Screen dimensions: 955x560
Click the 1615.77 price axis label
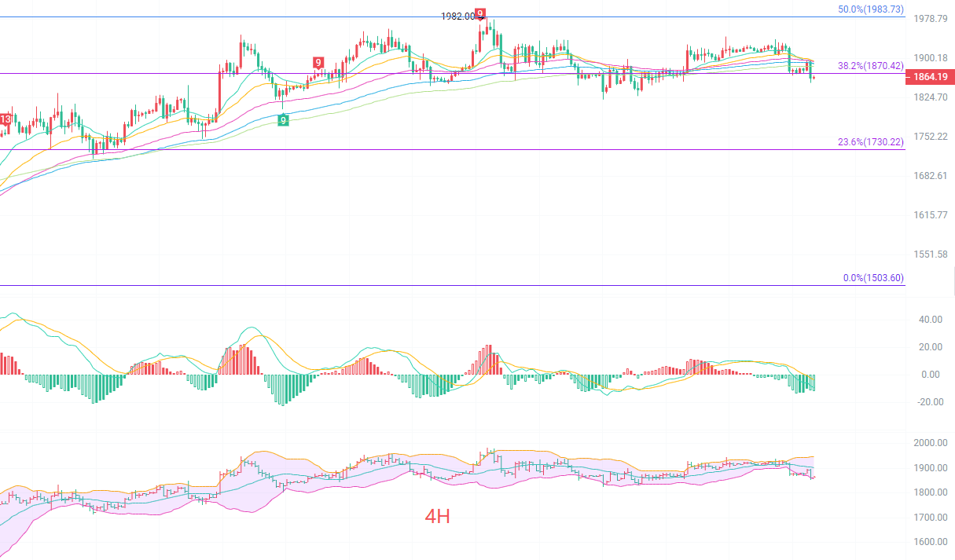click(930, 214)
